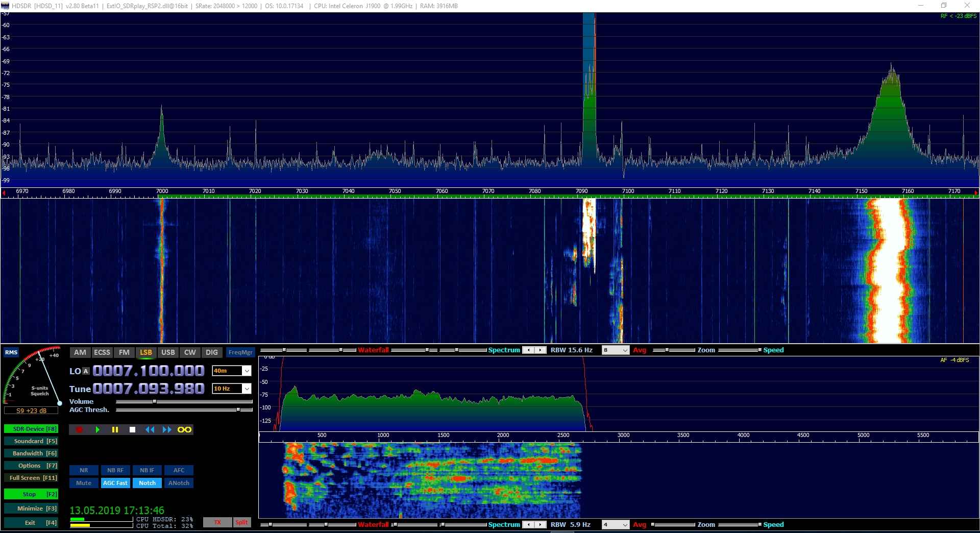Rewind using the blue double-left arrows
This screenshot has height=533, width=980.
coord(150,430)
